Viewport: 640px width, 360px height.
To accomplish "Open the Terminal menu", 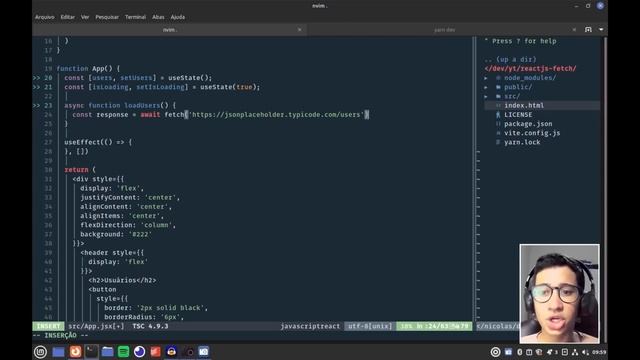I will point(135,17).
